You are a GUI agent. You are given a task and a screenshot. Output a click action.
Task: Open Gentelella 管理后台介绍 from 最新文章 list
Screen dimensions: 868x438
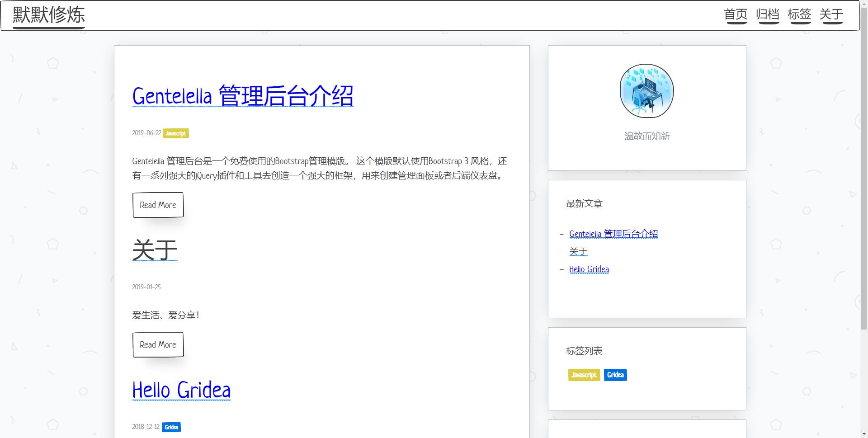click(x=613, y=234)
